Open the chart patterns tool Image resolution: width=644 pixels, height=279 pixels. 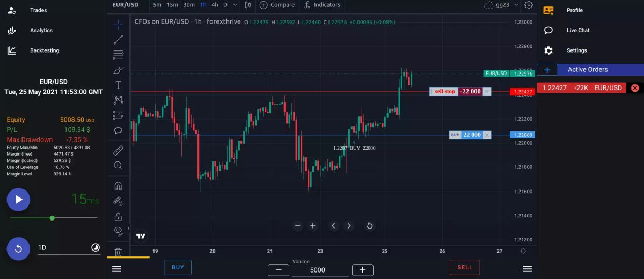coord(118,100)
